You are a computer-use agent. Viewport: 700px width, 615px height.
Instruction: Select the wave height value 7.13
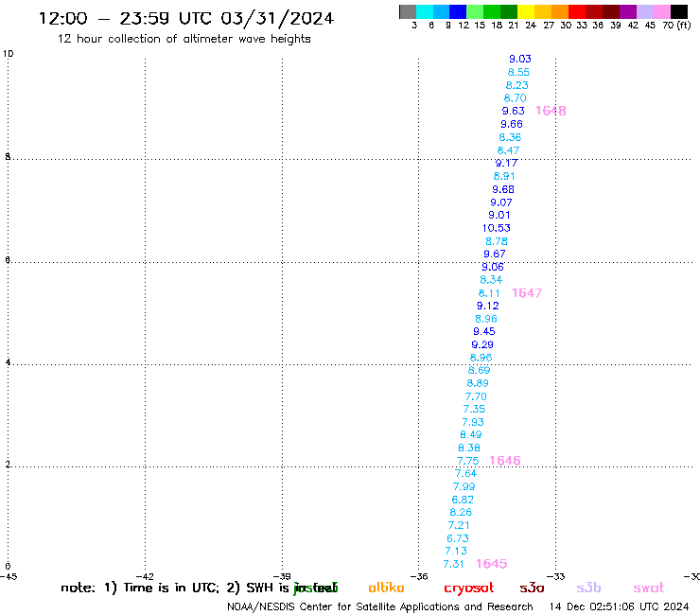pos(456,551)
